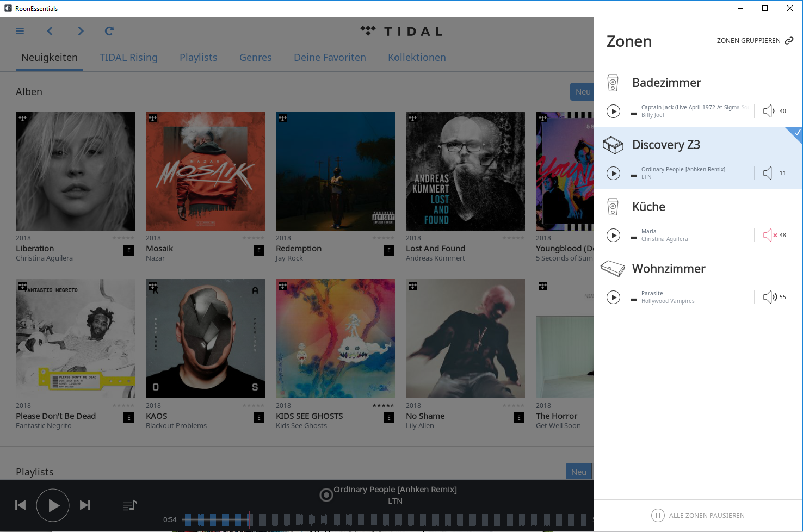Open the hamburger navigation menu

[x=20, y=31]
